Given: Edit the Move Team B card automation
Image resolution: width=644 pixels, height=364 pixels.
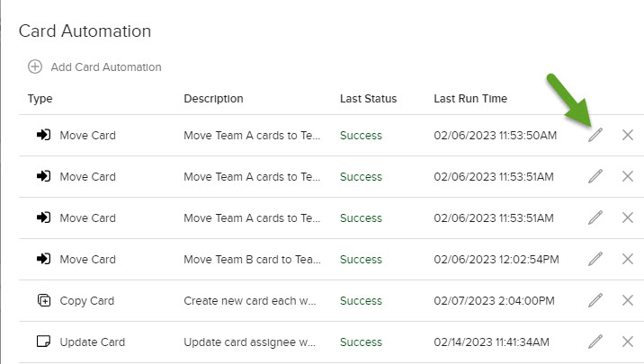Looking at the screenshot, I should tap(595, 259).
